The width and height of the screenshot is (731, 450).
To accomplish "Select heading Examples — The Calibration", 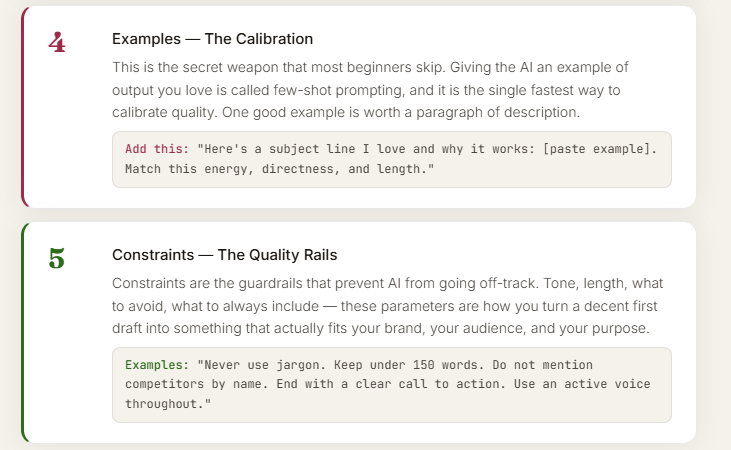I will pyautogui.click(x=212, y=39).
